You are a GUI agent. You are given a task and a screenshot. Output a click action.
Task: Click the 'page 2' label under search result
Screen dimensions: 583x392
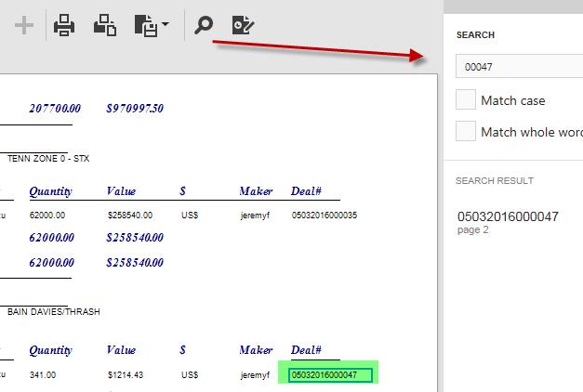click(x=472, y=230)
